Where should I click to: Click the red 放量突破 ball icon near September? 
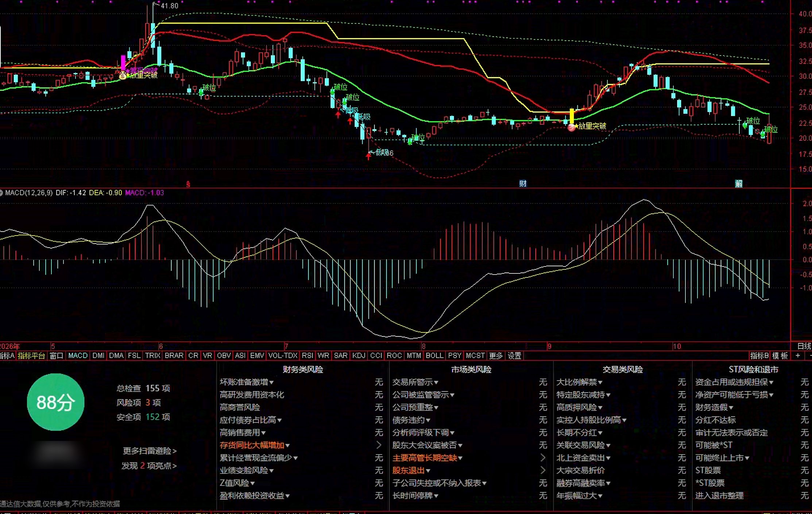click(572, 127)
